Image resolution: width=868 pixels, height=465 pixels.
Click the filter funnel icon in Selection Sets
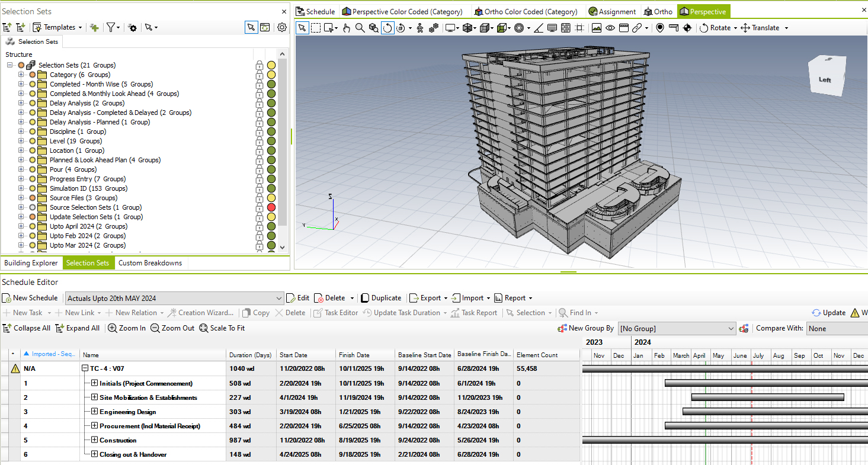click(x=110, y=27)
